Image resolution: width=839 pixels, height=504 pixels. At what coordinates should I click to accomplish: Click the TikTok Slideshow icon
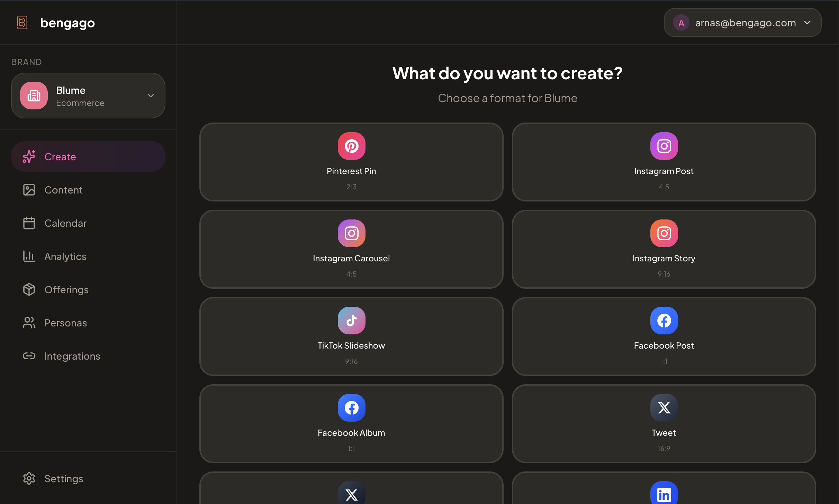(x=351, y=321)
